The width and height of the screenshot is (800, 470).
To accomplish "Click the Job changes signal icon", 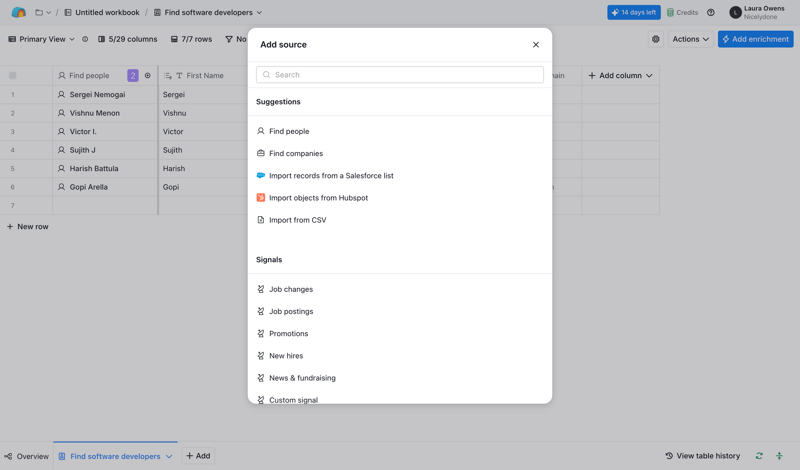I will tap(261, 289).
